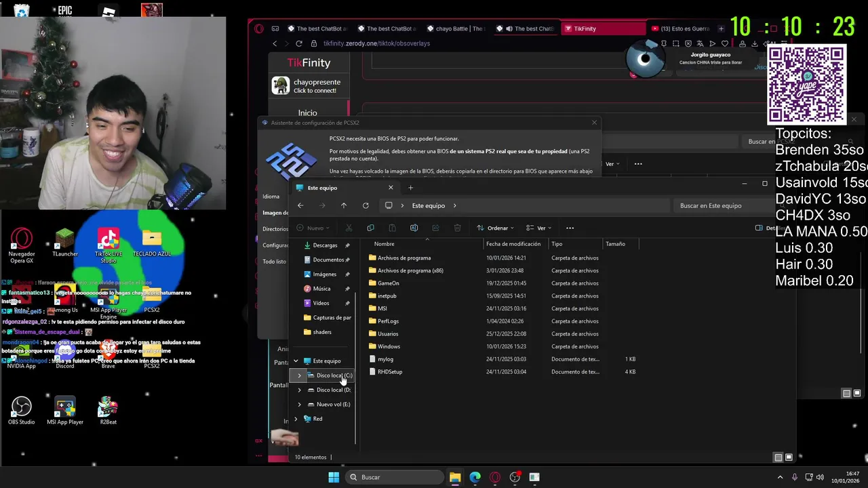Open OBS Studio desktop shortcut
Viewport: 868px width, 488px height.
22,411
